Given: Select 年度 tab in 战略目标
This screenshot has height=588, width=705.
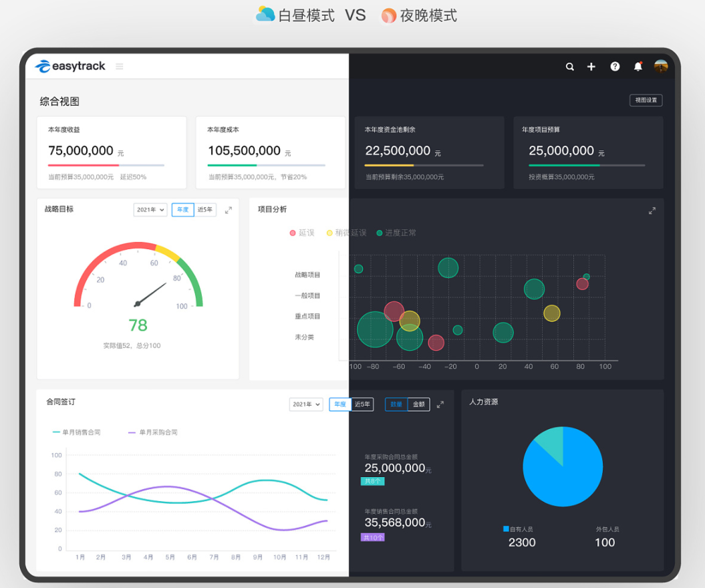Looking at the screenshot, I should pyautogui.click(x=182, y=210).
